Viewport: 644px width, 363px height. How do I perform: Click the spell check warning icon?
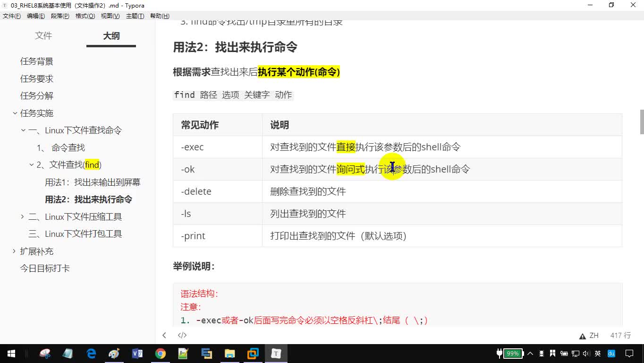pos(583,336)
